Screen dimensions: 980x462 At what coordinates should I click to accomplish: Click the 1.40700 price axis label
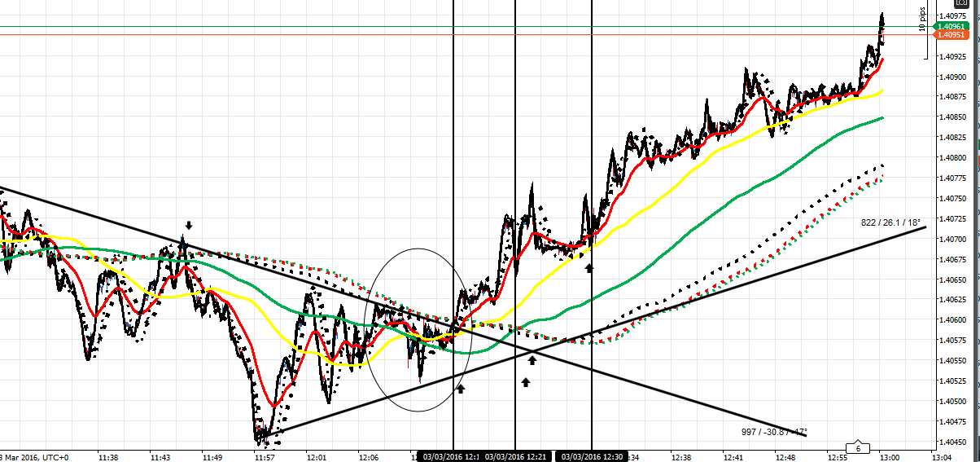(x=952, y=240)
